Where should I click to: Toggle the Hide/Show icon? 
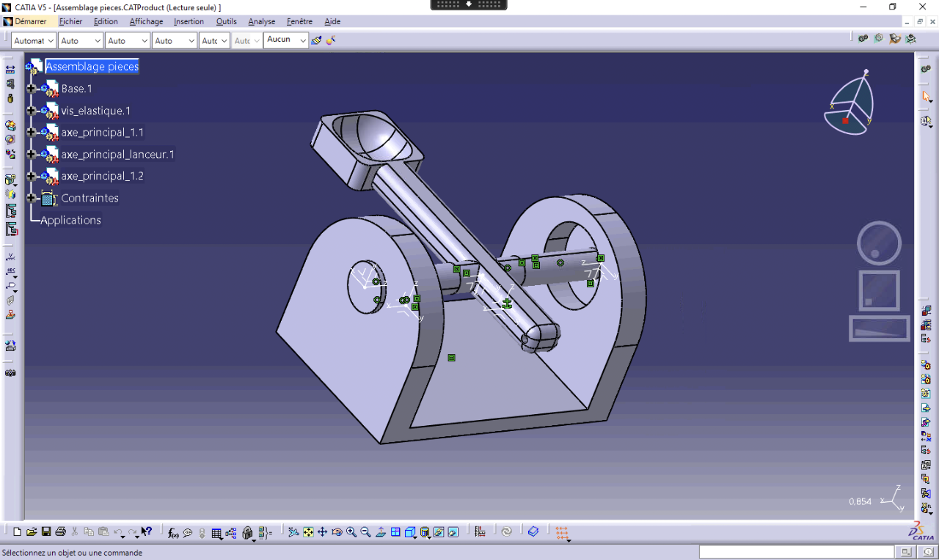point(439,532)
